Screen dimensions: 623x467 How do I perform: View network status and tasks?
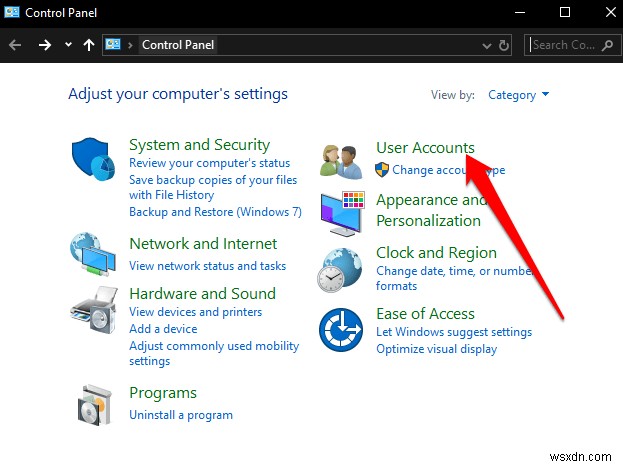(207, 265)
